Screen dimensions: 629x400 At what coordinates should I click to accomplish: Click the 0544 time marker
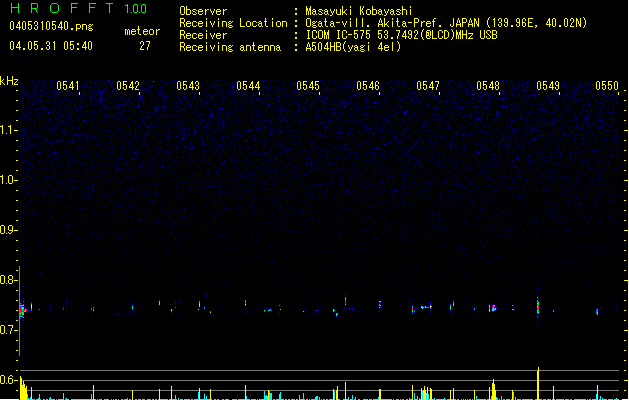coord(248,86)
